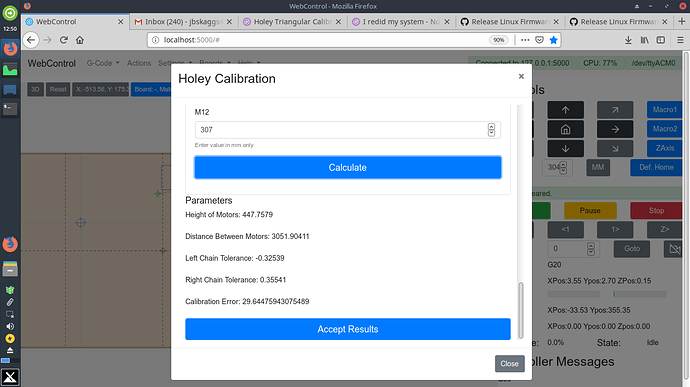Click the up arrow jog button
The width and height of the screenshot is (690, 387).
pos(565,110)
